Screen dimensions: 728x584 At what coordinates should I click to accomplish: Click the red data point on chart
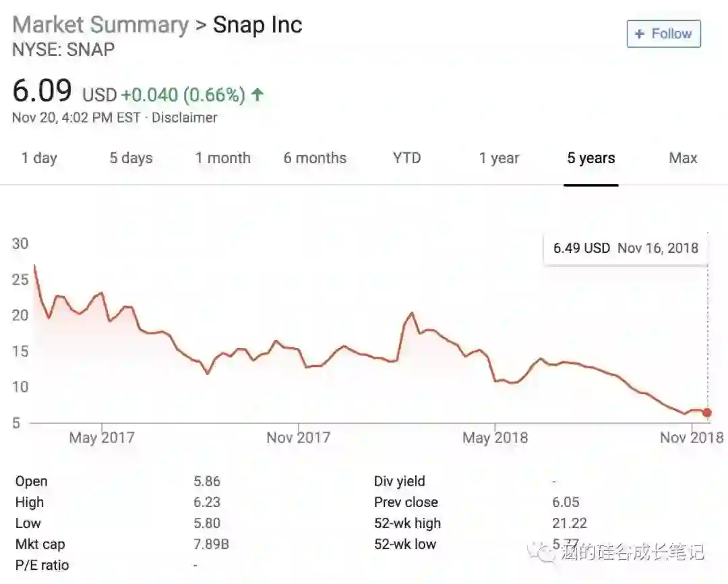(706, 413)
